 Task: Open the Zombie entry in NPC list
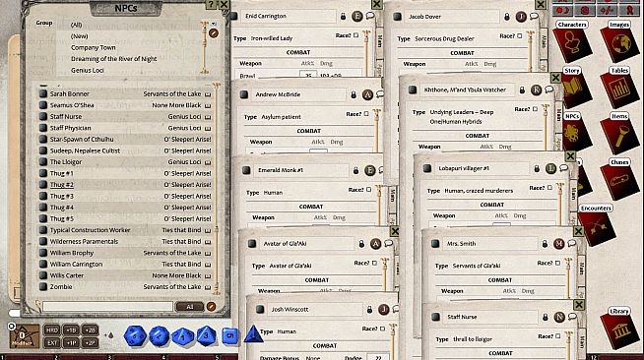pos(126,287)
